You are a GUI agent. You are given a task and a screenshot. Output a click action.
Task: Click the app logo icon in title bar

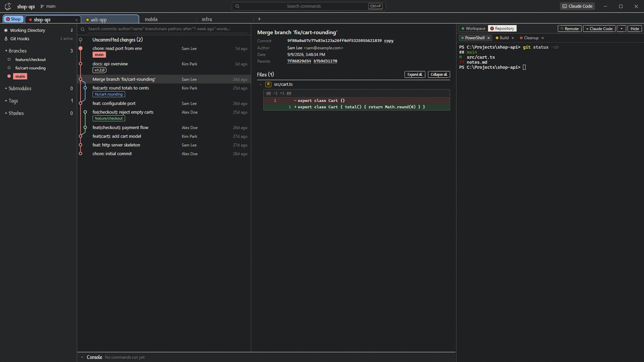(8, 6)
